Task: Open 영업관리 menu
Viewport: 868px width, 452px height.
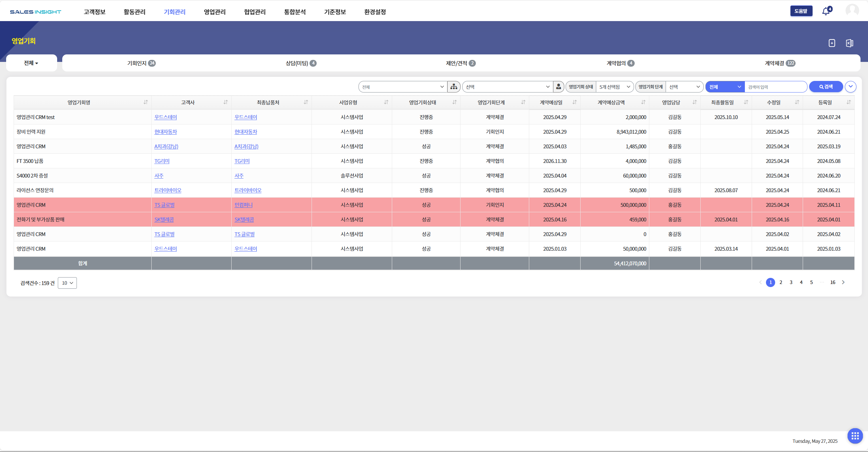Action: coord(215,12)
